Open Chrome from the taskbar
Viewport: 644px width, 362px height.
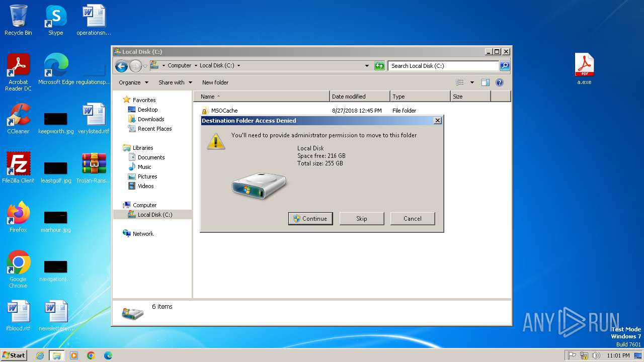pos(91,355)
